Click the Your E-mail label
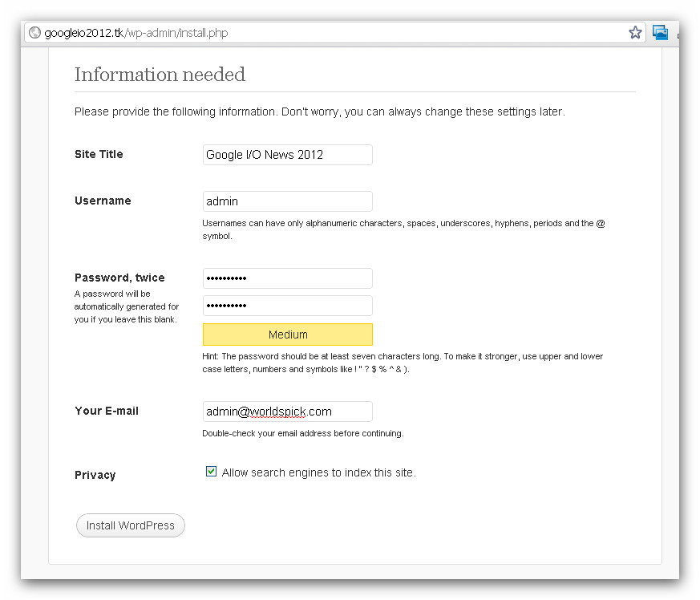This screenshot has width=700, height=600. (107, 411)
